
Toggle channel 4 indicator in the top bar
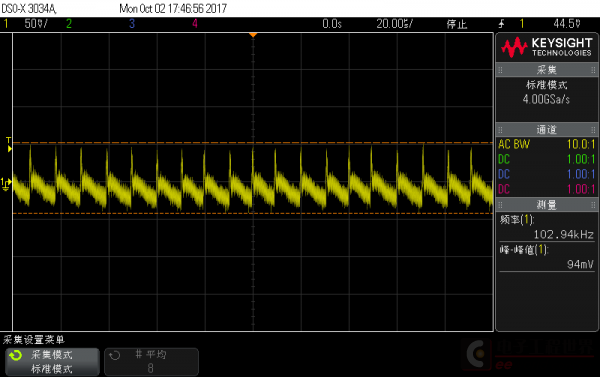(195, 24)
